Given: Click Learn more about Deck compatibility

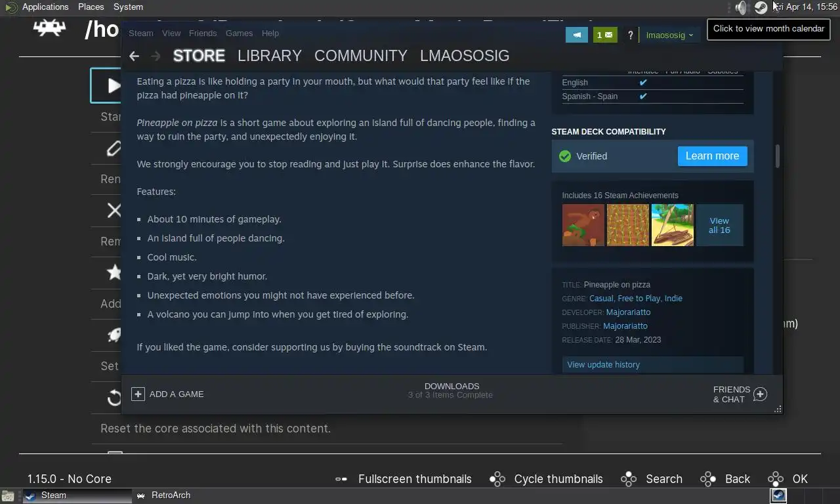Looking at the screenshot, I should pos(712,156).
